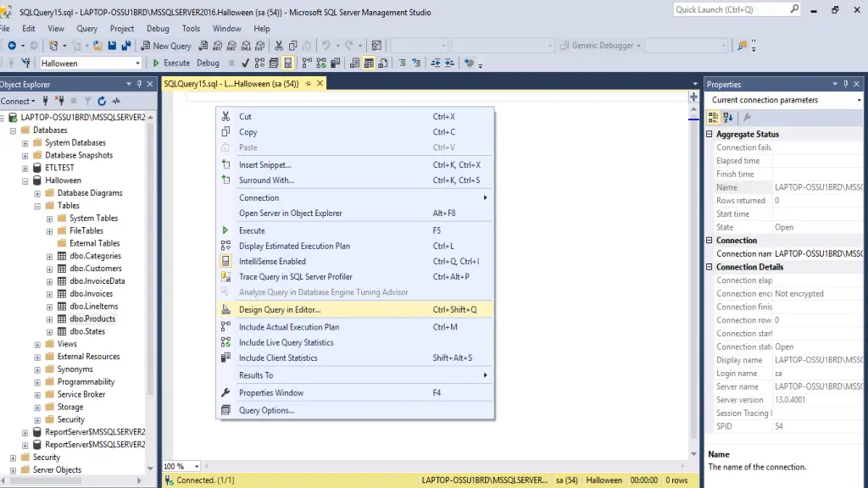The width and height of the screenshot is (868, 488).
Task: Click the Query Options toolbar icon
Action: tap(274, 63)
